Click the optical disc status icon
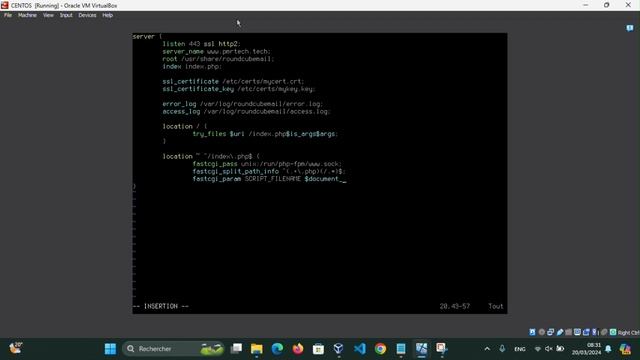 click(x=542, y=332)
